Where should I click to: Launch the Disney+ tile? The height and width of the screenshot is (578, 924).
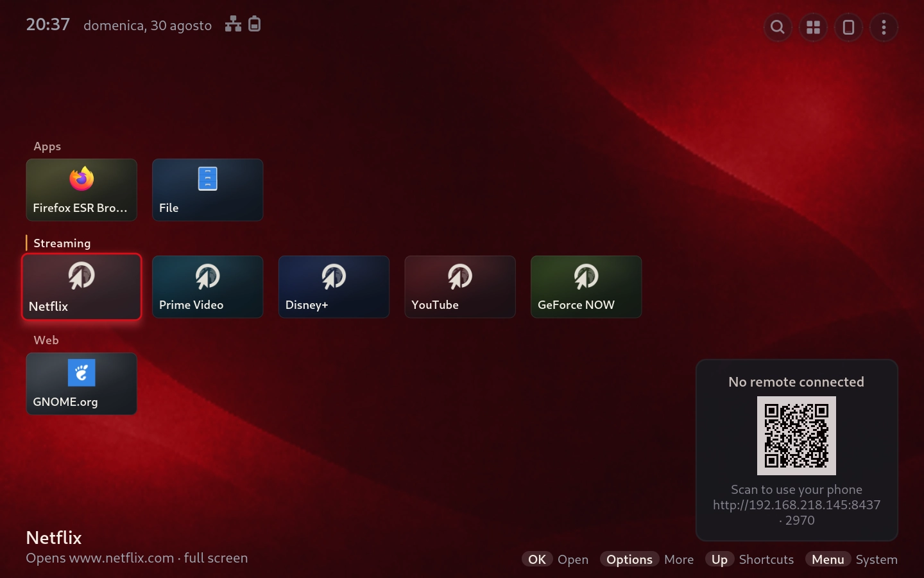pyautogui.click(x=334, y=287)
